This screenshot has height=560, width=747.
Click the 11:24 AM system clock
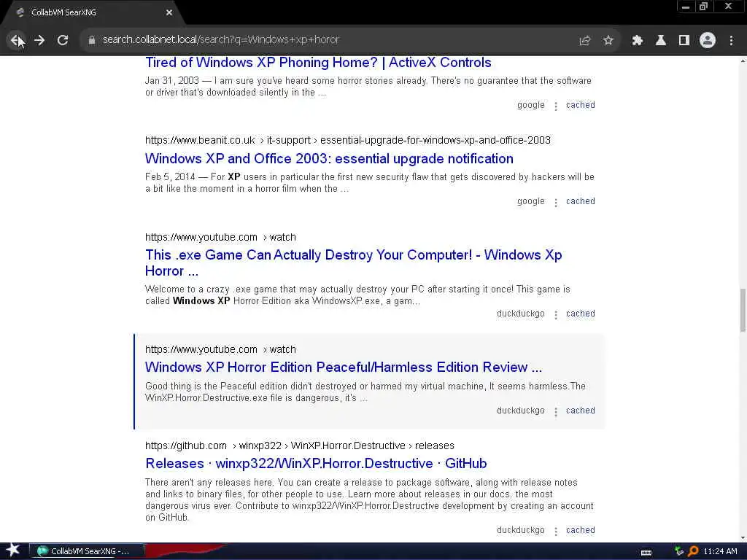point(720,551)
